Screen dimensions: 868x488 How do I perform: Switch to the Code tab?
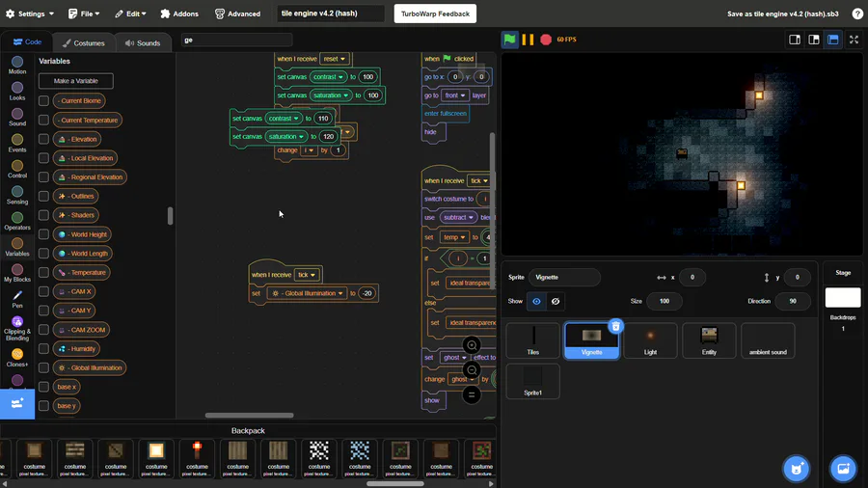click(x=28, y=42)
